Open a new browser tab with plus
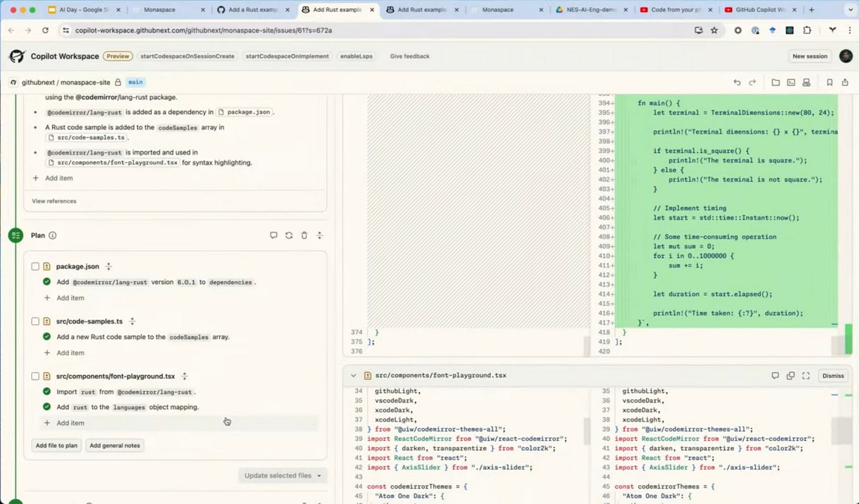 (812, 9)
